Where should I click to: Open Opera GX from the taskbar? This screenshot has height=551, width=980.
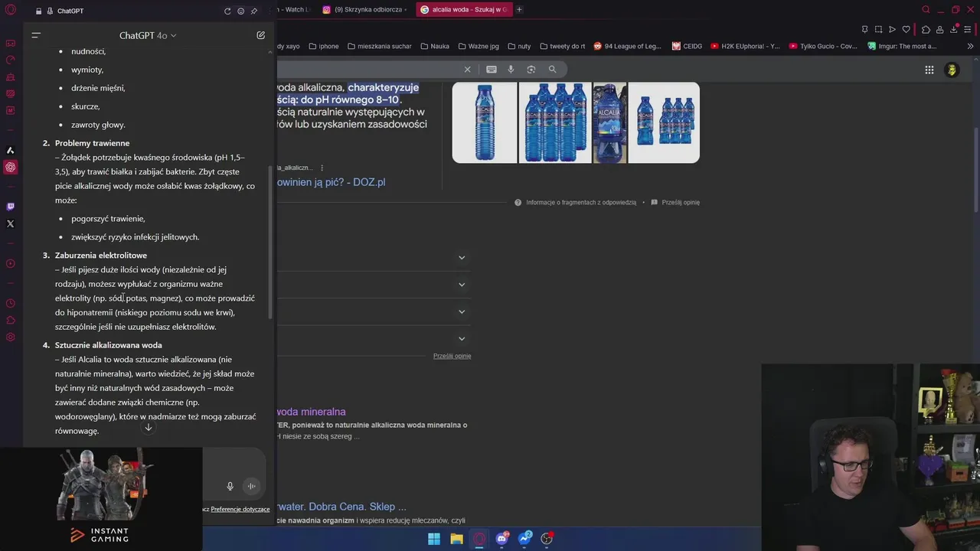[479, 539]
